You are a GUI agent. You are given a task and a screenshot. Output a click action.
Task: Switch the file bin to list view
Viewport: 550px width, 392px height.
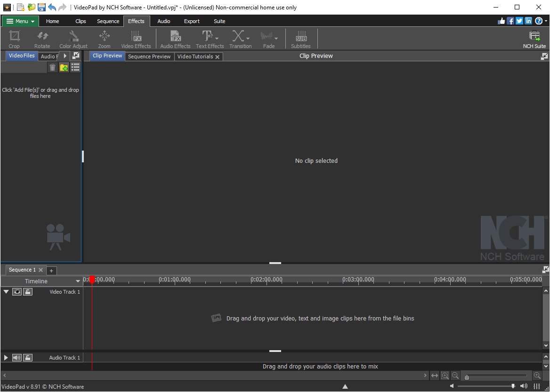point(75,67)
